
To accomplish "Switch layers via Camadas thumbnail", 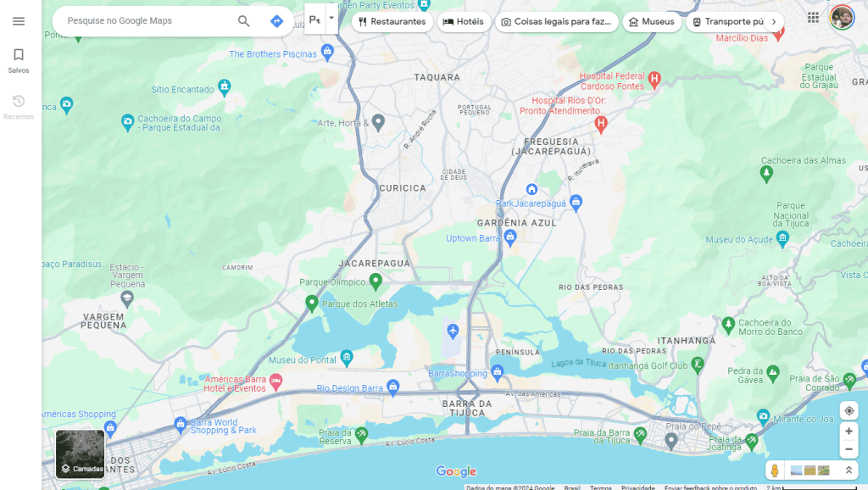I will point(81,454).
